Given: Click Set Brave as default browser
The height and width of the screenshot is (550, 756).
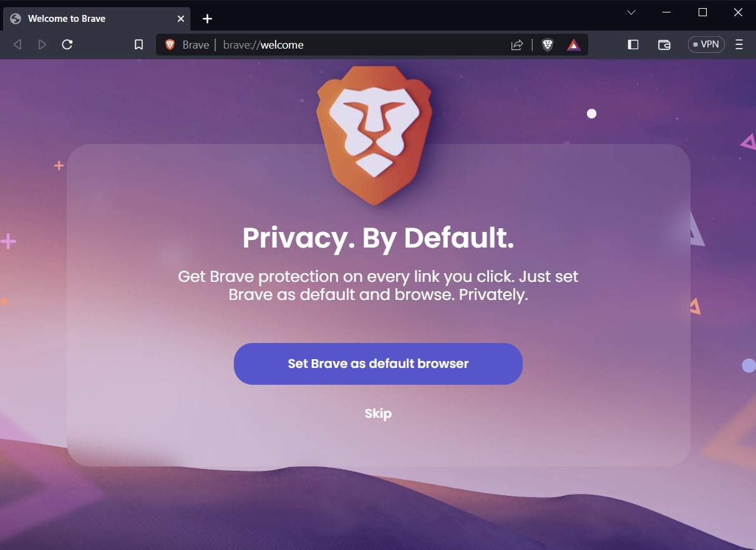Looking at the screenshot, I should [x=378, y=364].
